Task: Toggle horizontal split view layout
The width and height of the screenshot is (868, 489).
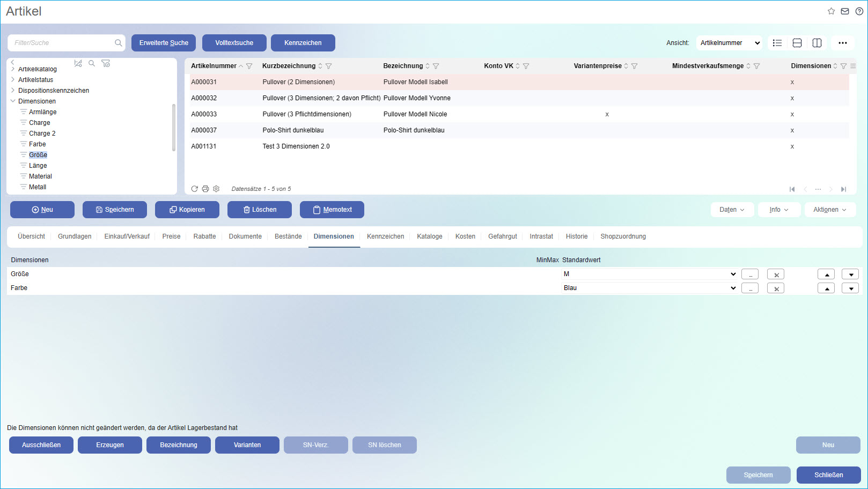Action: (x=797, y=43)
